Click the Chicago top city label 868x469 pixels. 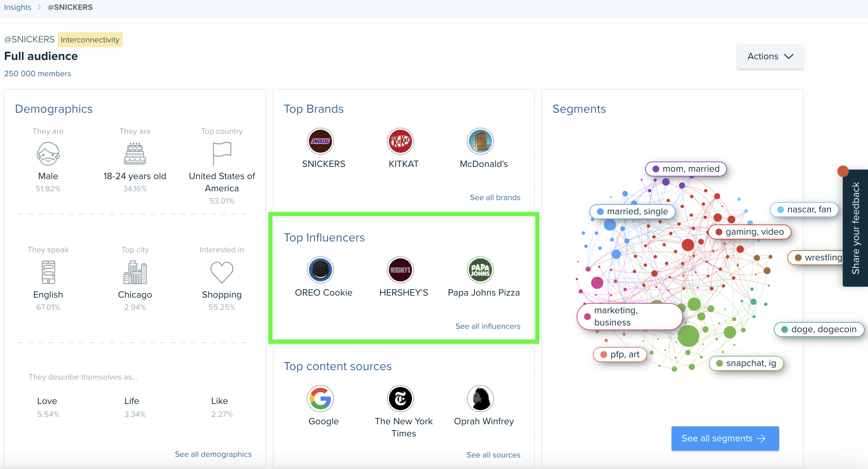click(x=135, y=295)
